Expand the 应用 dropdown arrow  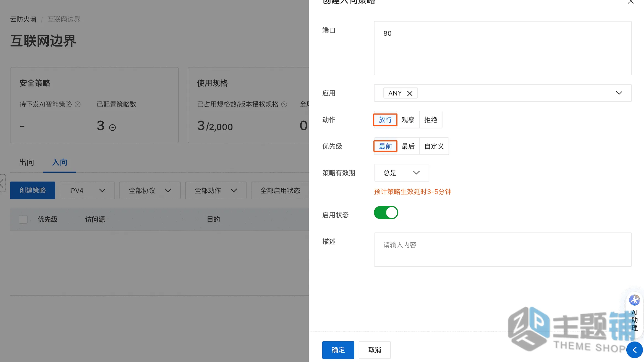pyautogui.click(x=619, y=93)
